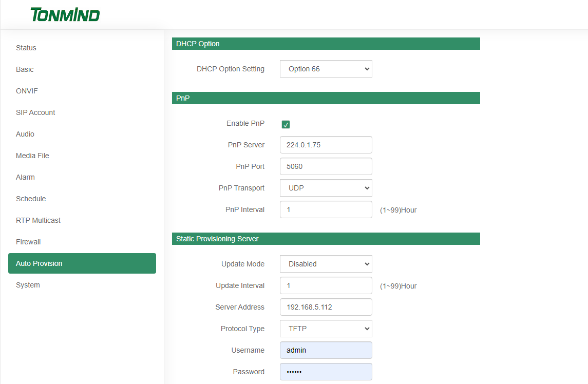This screenshot has width=588, height=384.
Task: Open the Update Mode dropdown
Action: [326, 264]
